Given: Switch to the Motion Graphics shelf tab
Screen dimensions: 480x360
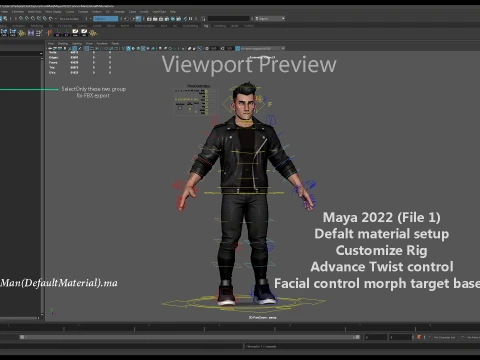Looking at the screenshot, I should pyautogui.click(x=145, y=26).
